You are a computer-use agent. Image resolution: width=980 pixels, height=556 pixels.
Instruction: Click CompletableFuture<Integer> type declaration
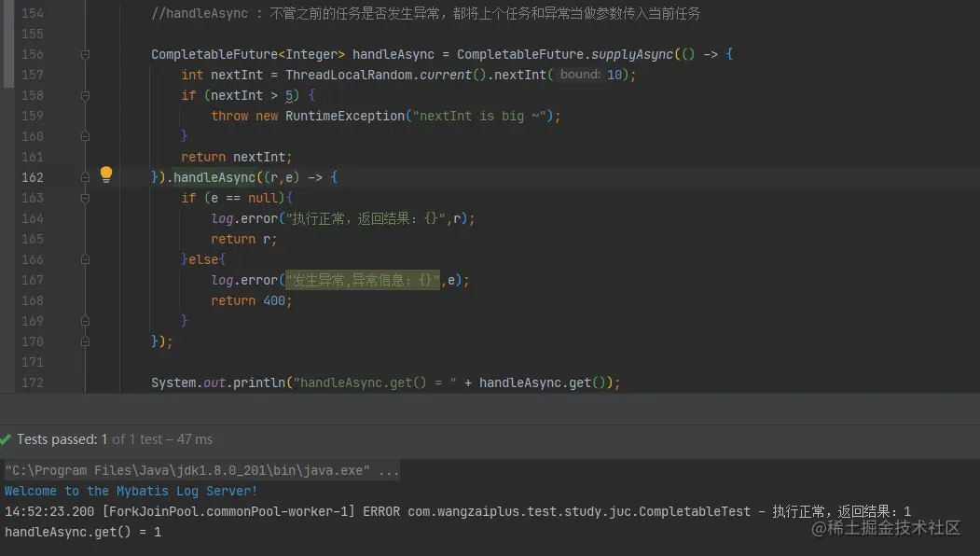(247, 54)
